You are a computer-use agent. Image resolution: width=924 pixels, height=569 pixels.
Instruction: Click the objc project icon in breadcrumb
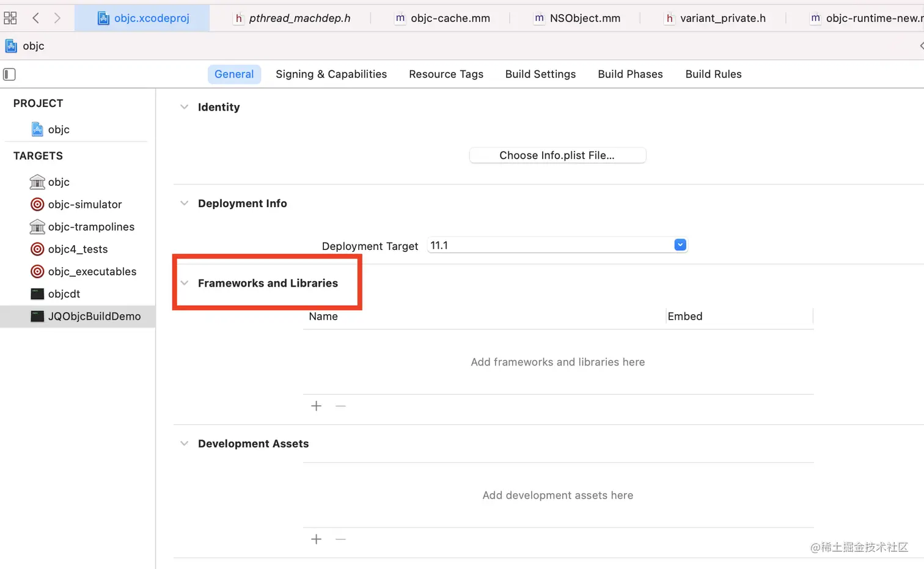tap(11, 46)
